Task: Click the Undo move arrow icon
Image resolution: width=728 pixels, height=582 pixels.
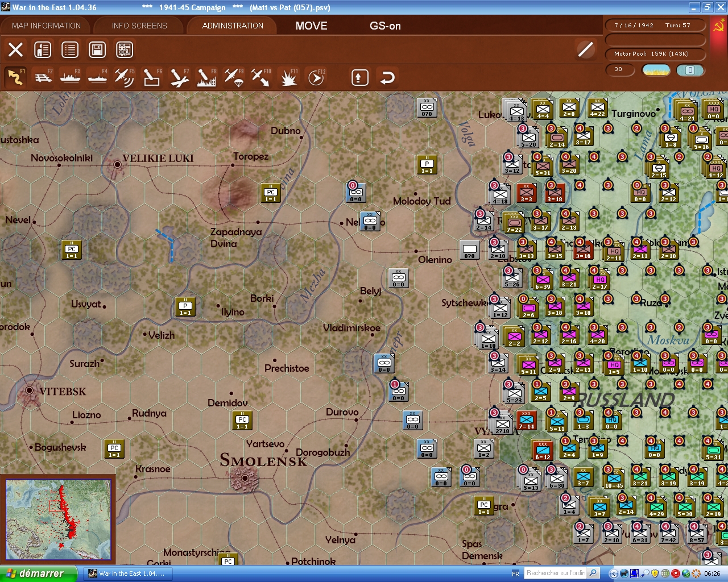Action: (x=387, y=77)
